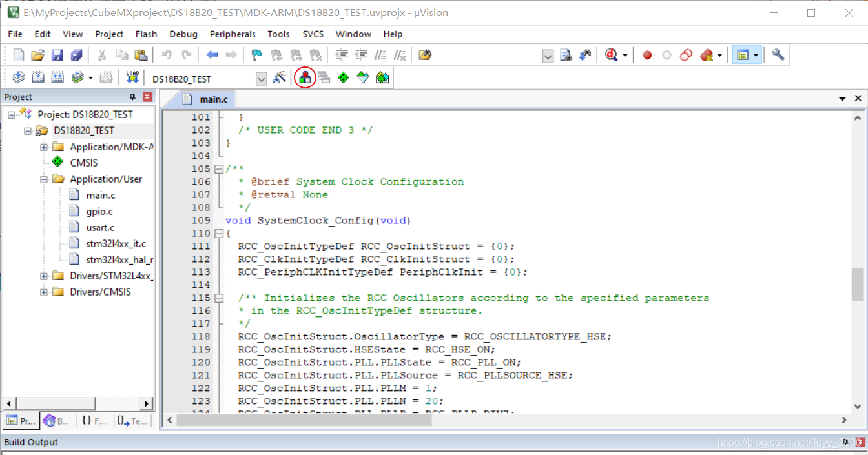The height and width of the screenshot is (455, 868).
Task: Click the Build target icon
Action: [x=38, y=77]
